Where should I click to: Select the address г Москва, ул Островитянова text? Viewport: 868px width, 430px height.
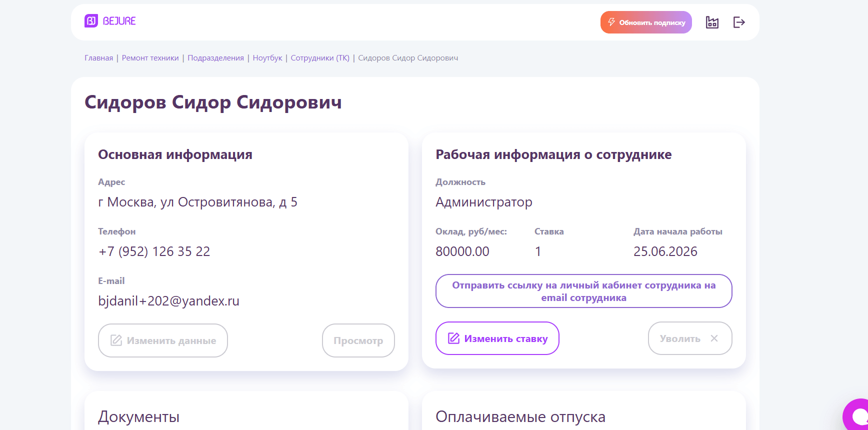pyautogui.click(x=197, y=202)
